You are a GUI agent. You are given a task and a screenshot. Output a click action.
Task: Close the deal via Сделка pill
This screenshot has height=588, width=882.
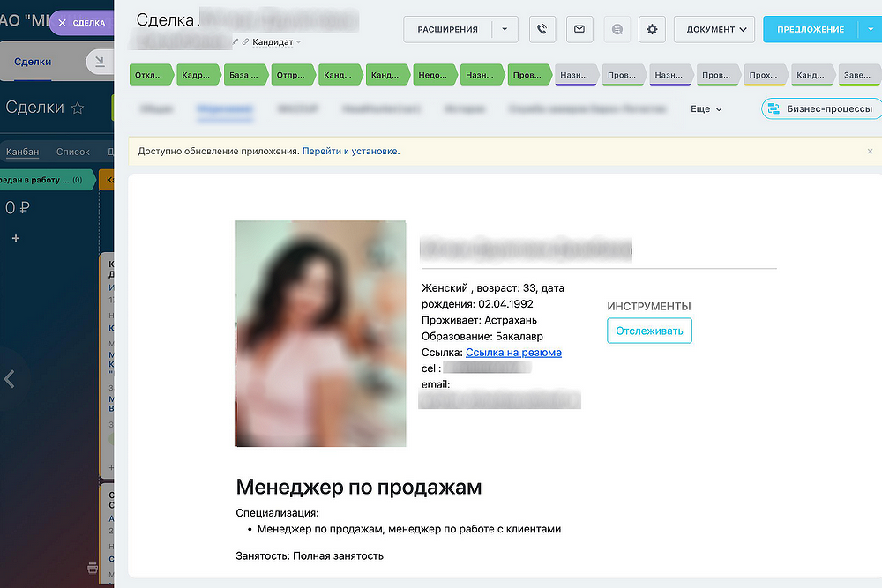click(81, 23)
